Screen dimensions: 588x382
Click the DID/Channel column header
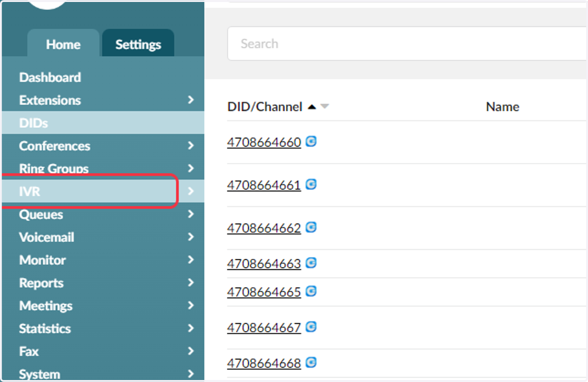click(x=265, y=107)
